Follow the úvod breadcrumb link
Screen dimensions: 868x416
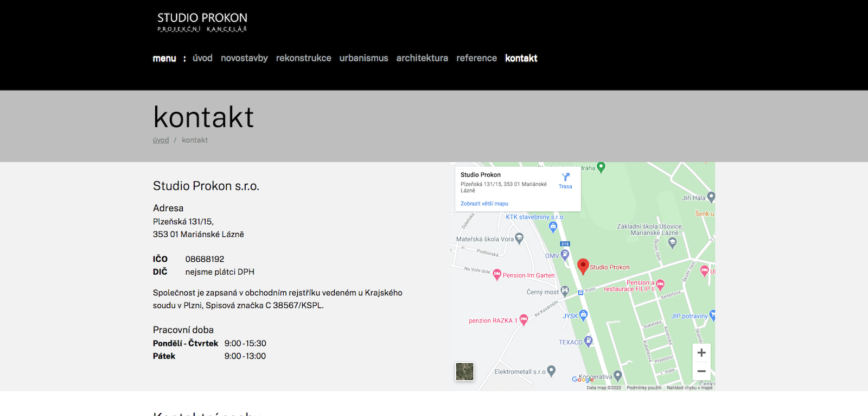161,140
